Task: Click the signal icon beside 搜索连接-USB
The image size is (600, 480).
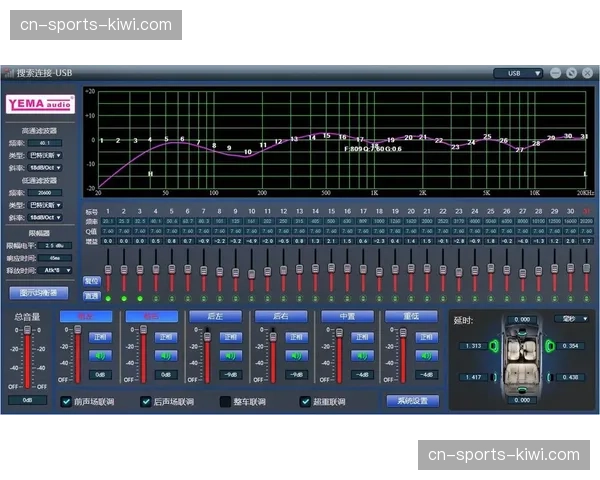Action: pos(8,73)
